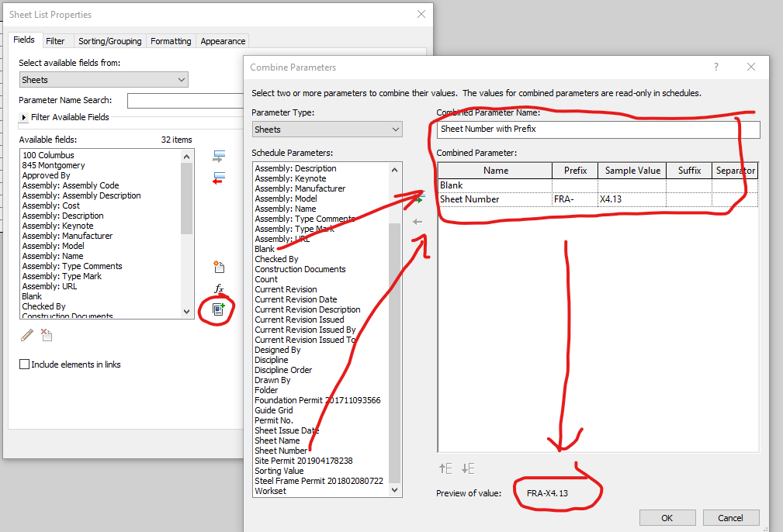Click the Cancel button in Combine Parameters
Screen dimensions: 783x532
730,517
